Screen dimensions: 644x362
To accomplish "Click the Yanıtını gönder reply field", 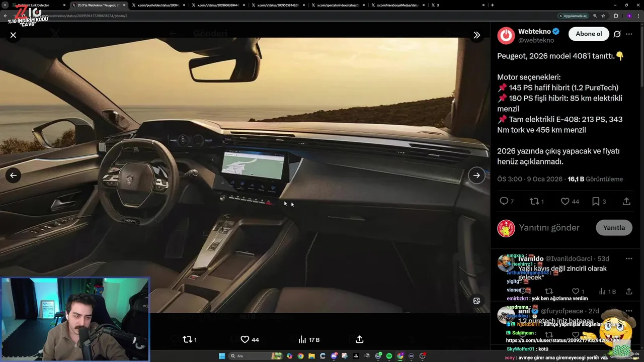I will click(549, 228).
